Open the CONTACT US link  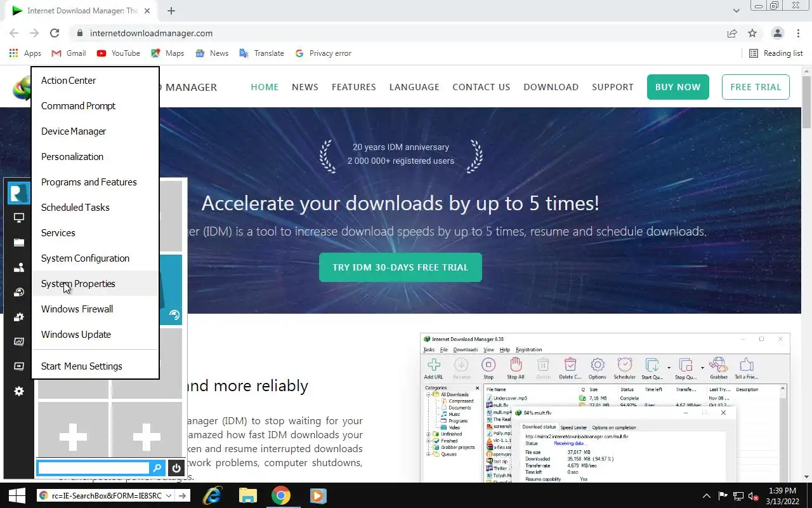(x=481, y=87)
